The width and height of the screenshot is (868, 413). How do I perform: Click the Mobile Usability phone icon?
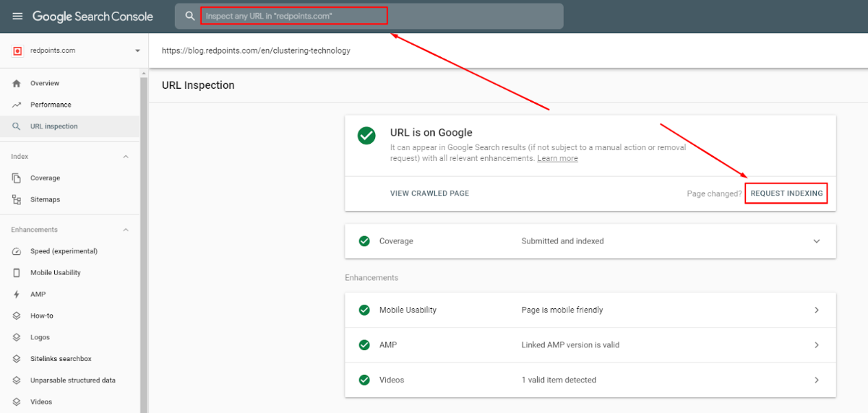pyautogui.click(x=17, y=273)
